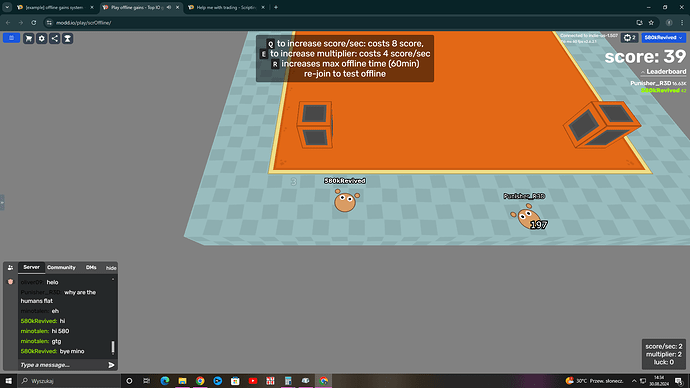Expand the 580kRevived account dropdown
This screenshot has height=388, width=690.
(663, 38)
